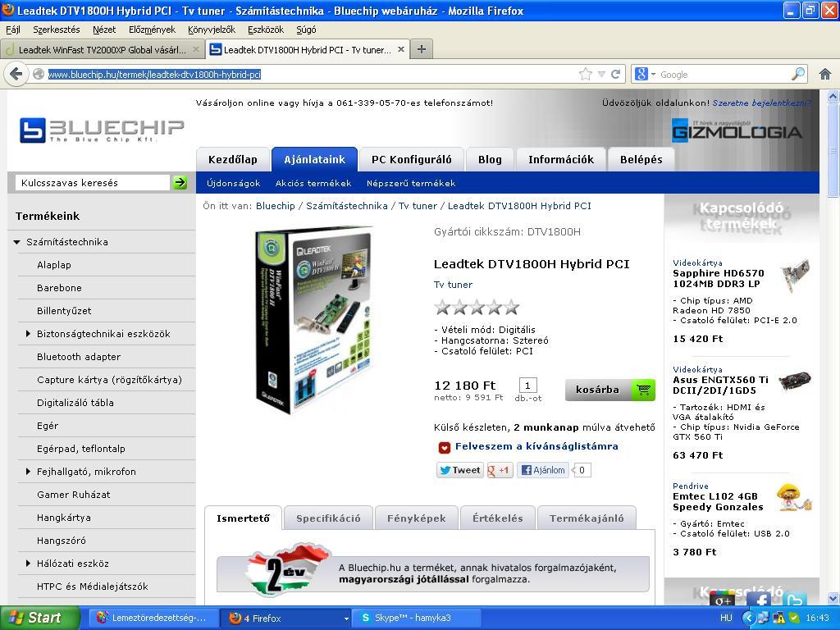Switch to the Specifikáció tab

coord(328,518)
